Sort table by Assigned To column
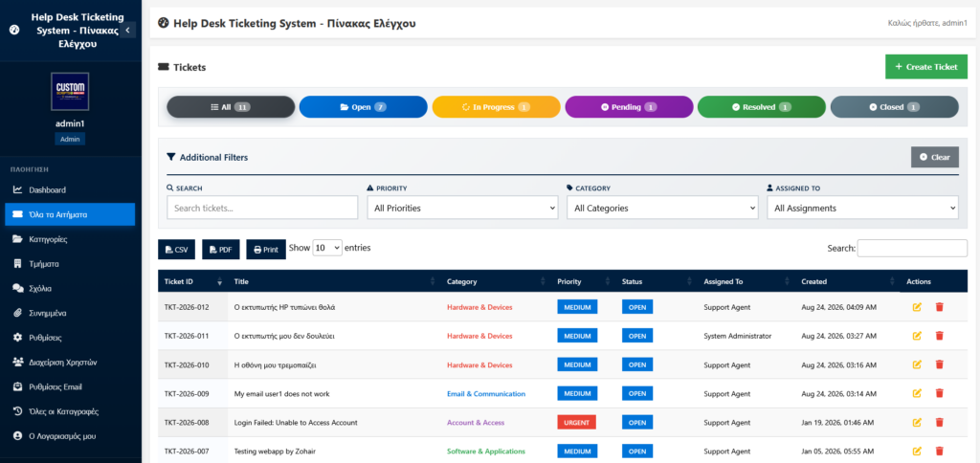The height and width of the screenshot is (463, 980). pos(746,281)
